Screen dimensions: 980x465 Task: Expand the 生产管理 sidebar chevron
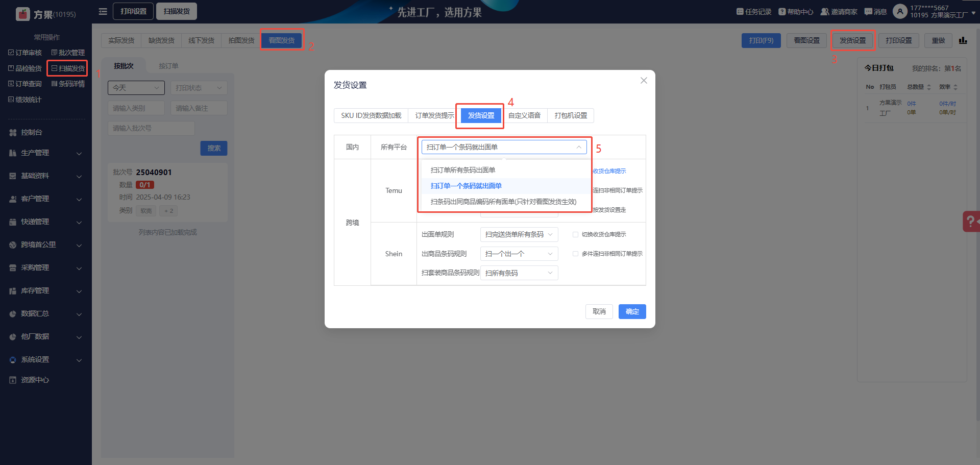(x=79, y=153)
